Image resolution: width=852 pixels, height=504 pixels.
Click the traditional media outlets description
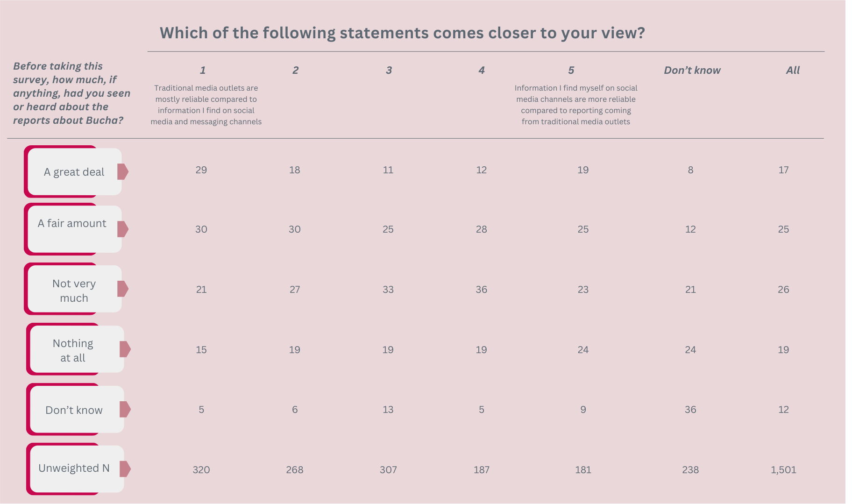click(x=206, y=105)
